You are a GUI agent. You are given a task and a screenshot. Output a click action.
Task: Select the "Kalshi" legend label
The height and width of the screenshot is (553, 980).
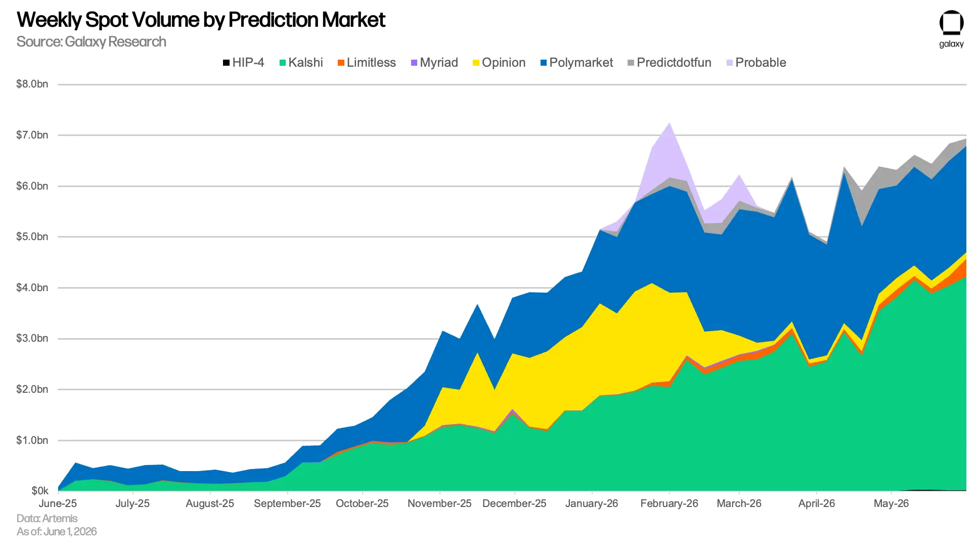[305, 63]
